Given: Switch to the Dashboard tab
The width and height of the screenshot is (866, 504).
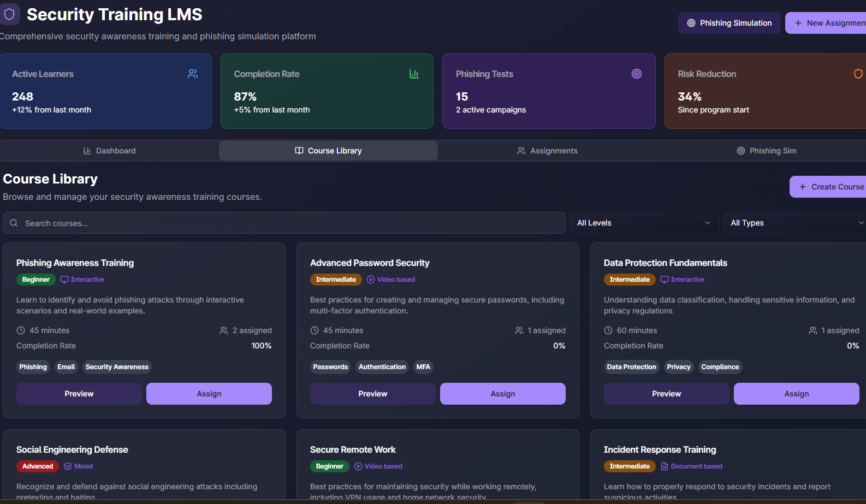Looking at the screenshot, I should point(109,151).
